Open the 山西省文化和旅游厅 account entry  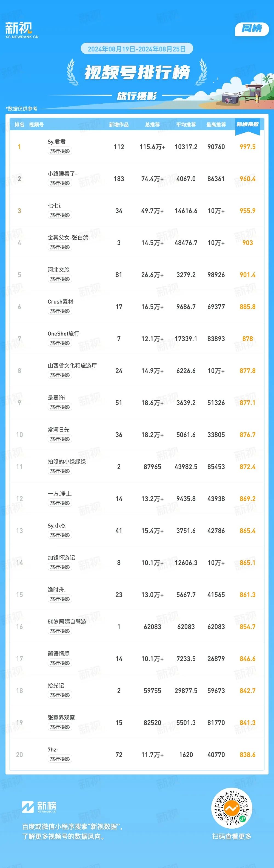72,366
